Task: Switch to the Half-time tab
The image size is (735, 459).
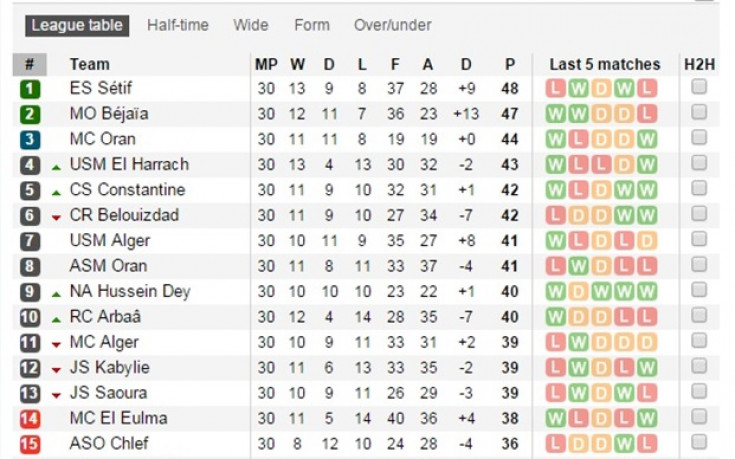Action: (x=178, y=25)
